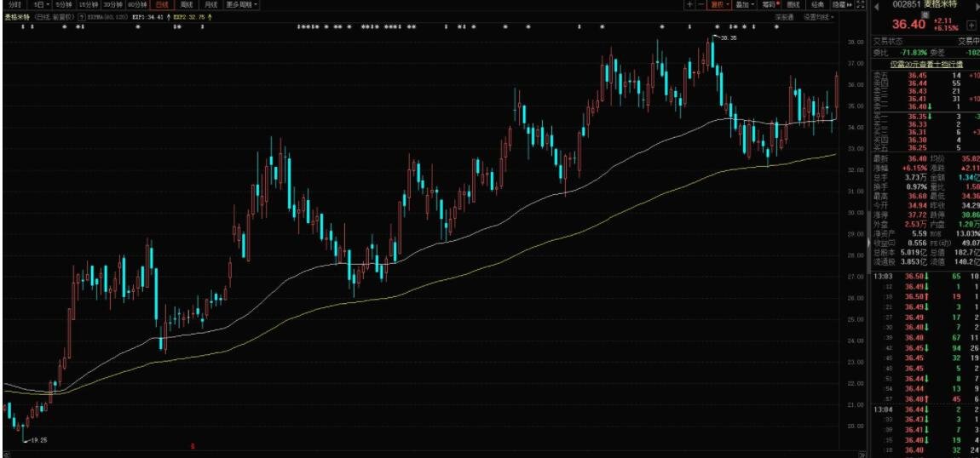Screen dimensions: 980x458
Task: Click the 19.25 low price marker
Action: [38, 440]
